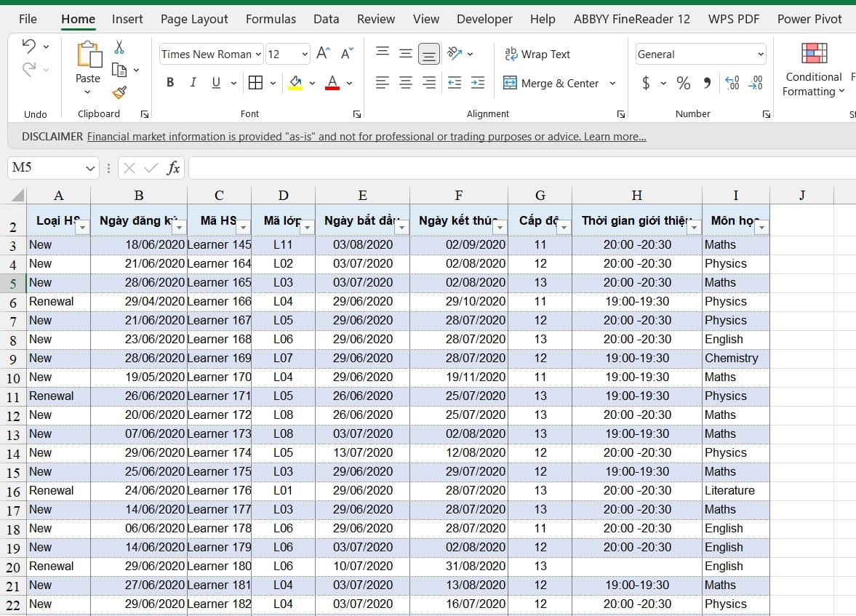Apply Top Align to cells
This screenshot has height=616, width=856.
[x=383, y=53]
